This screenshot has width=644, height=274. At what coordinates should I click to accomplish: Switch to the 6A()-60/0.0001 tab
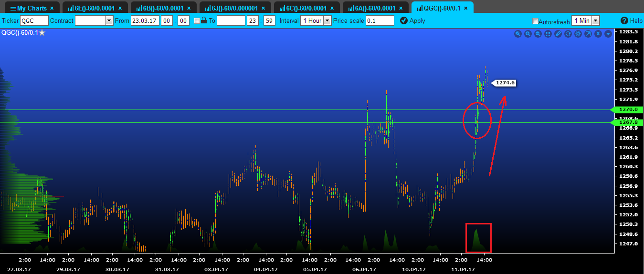[375, 8]
